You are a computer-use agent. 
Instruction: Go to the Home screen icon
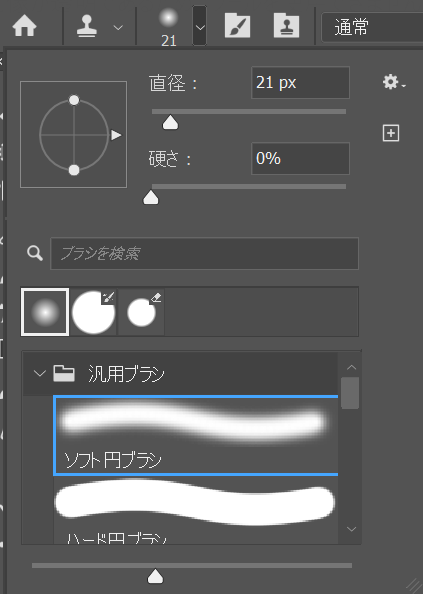click(25, 27)
